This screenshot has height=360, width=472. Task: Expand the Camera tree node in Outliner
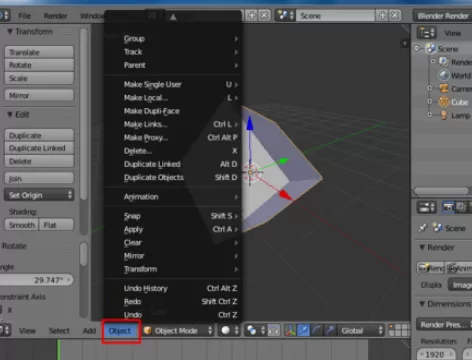point(430,88)
